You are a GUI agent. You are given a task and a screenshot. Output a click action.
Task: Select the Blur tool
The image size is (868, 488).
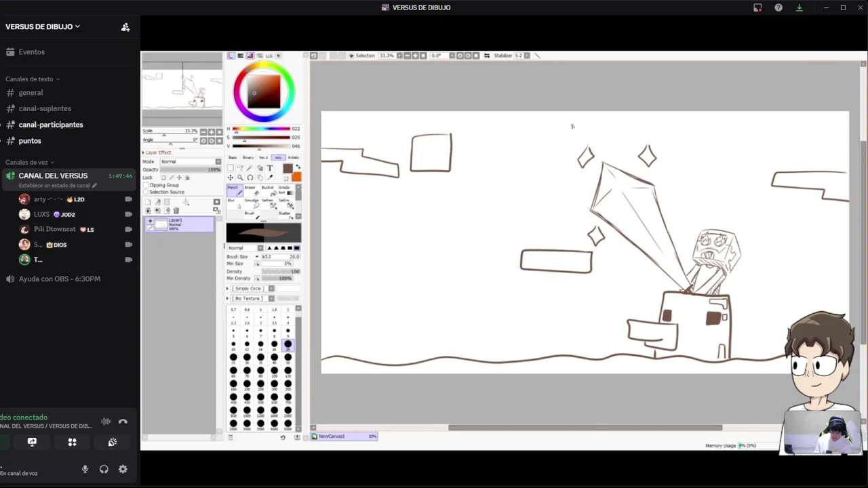point(235,204)
